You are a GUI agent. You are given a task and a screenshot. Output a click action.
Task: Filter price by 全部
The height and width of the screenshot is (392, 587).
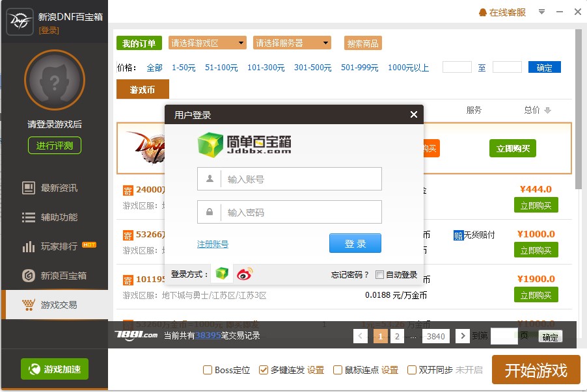(x=154, y=68)
